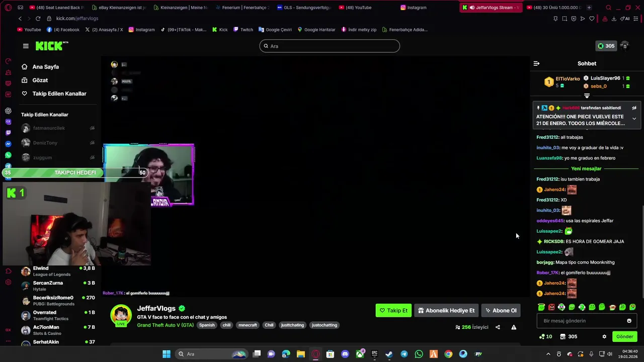Expand the pinned ATENCIÓN message

coord(634,119)
